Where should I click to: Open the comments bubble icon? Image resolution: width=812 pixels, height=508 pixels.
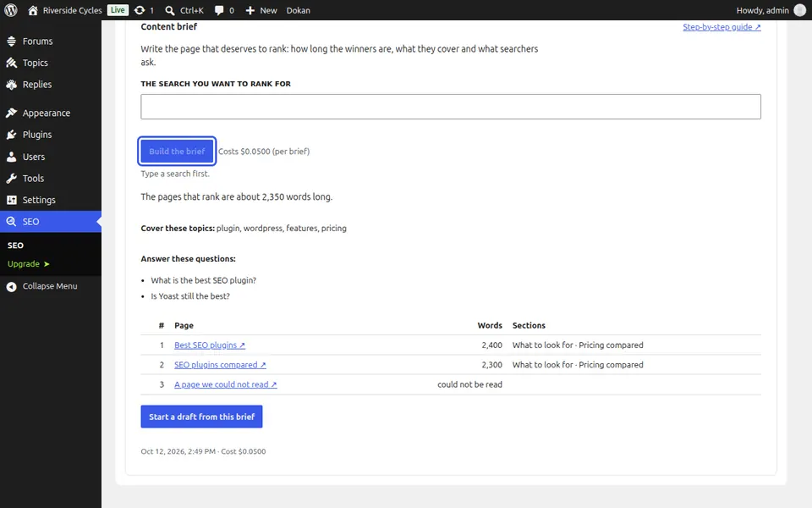pos(219,10)
